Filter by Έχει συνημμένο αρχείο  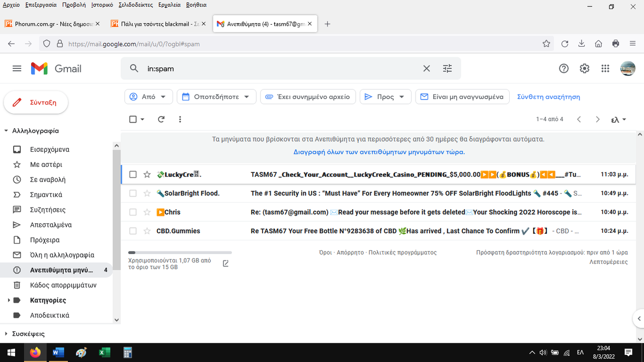coord(308,97)
